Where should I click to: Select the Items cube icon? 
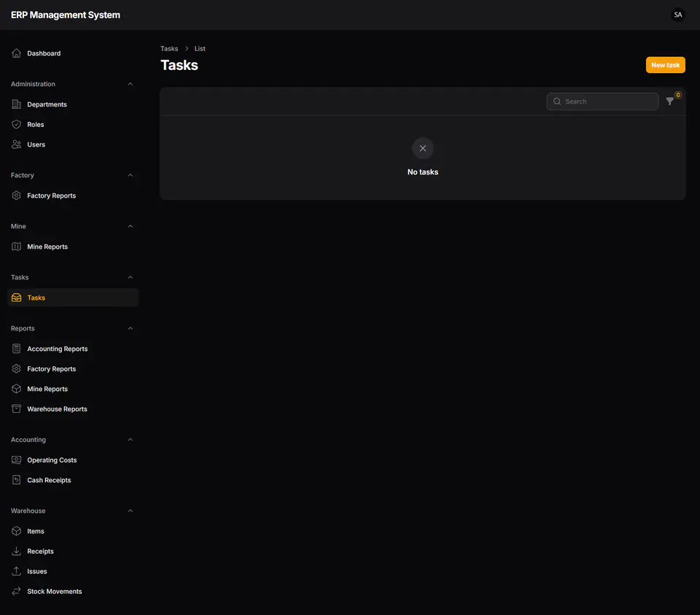17,530
